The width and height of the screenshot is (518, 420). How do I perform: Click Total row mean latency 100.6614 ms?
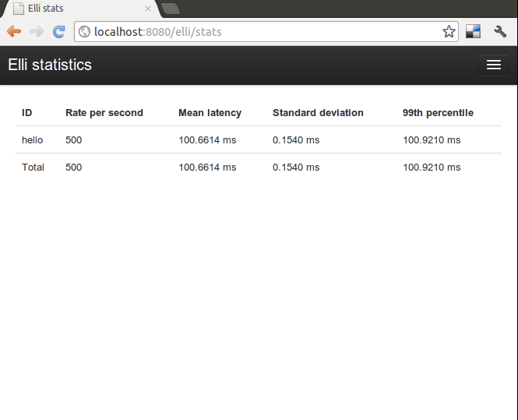pyautogui.click(x=207, y=168)
